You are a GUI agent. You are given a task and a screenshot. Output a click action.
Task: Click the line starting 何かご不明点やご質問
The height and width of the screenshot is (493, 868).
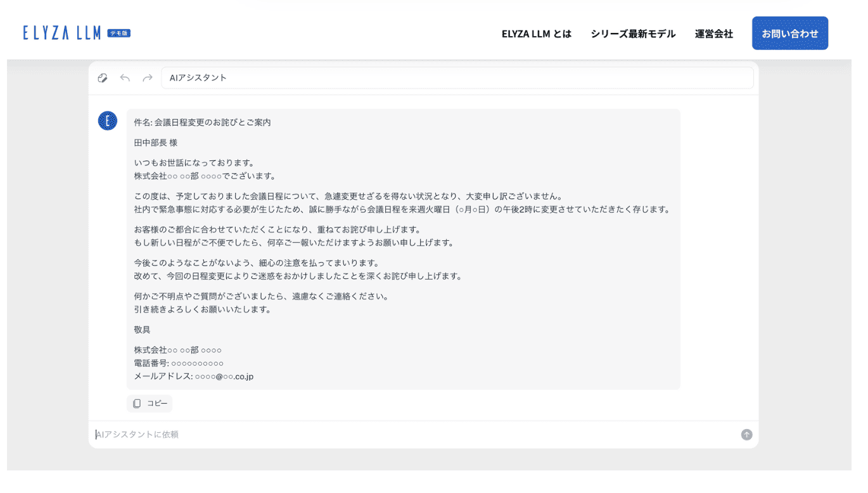click(261, 297)
